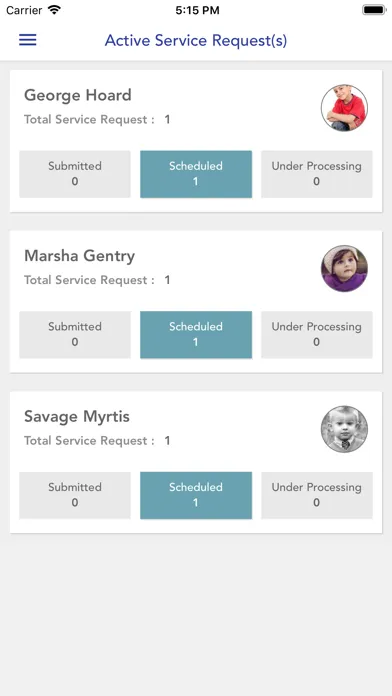Select Marsha Gentry's Submitted box
The image size is (392, 696).
point(75,335)
